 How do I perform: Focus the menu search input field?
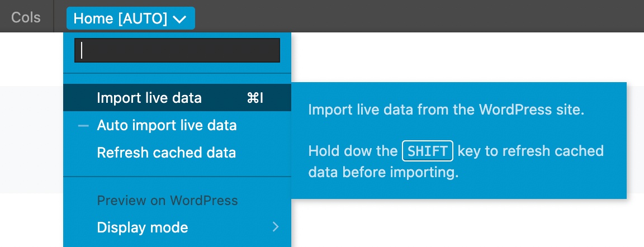177,50
